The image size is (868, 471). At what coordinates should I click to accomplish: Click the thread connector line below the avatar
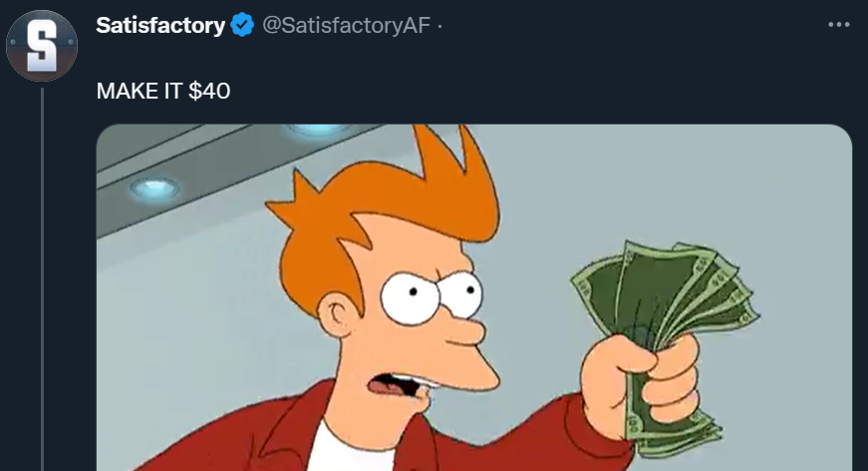[42, 279]
